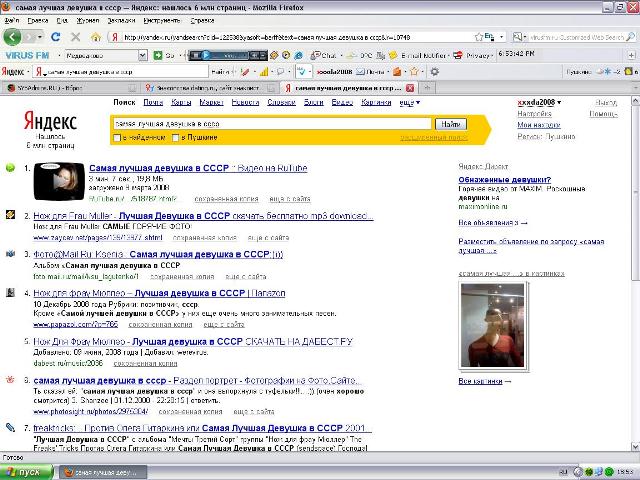
Task: Click the blue checkmark icon on Yandex toolbar
Action: (302, 72)
